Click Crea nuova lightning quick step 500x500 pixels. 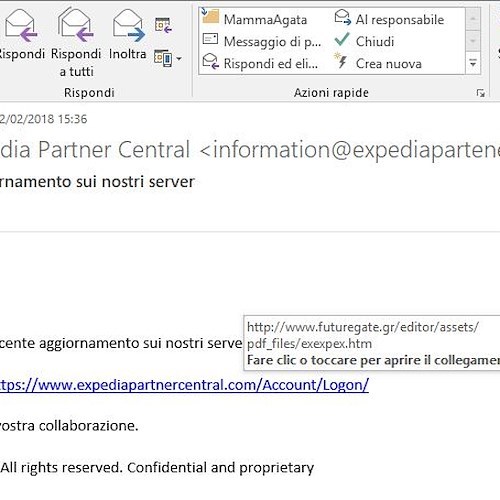pos(378,63)
